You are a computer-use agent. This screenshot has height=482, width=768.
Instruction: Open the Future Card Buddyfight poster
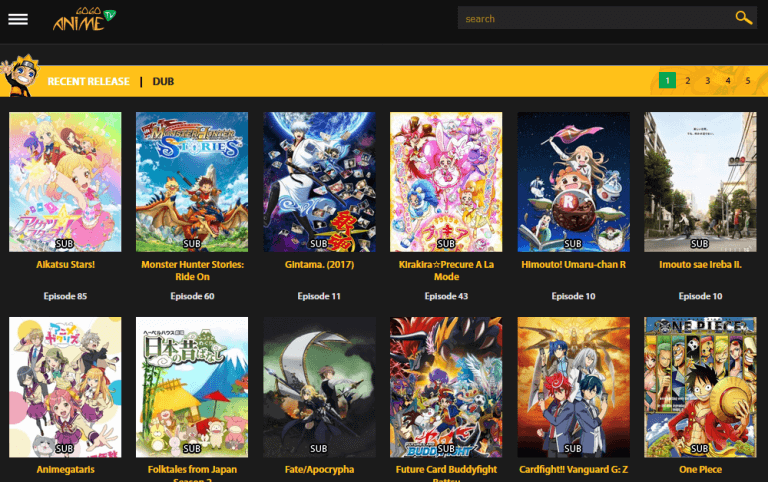[446, 387]
